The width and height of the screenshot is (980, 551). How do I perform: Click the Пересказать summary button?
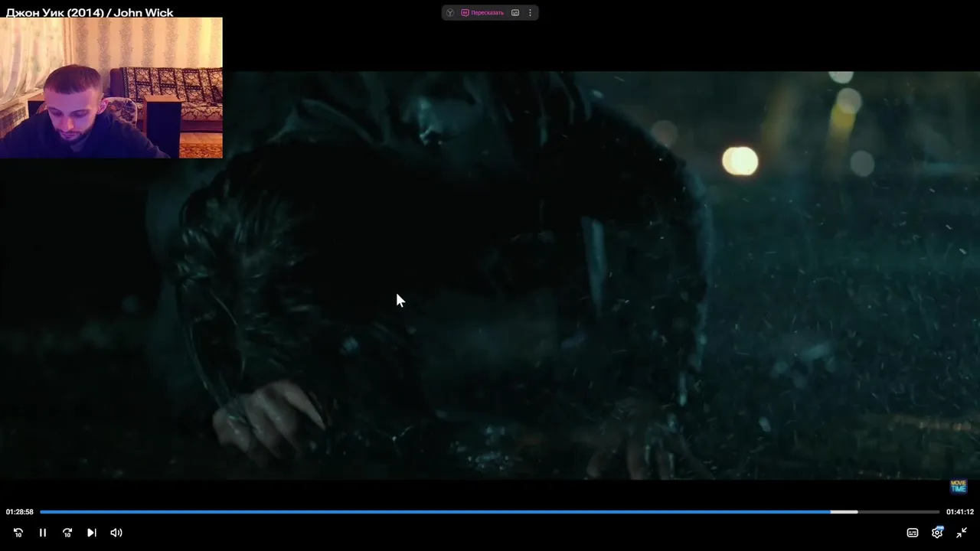[x=482, y=13]
